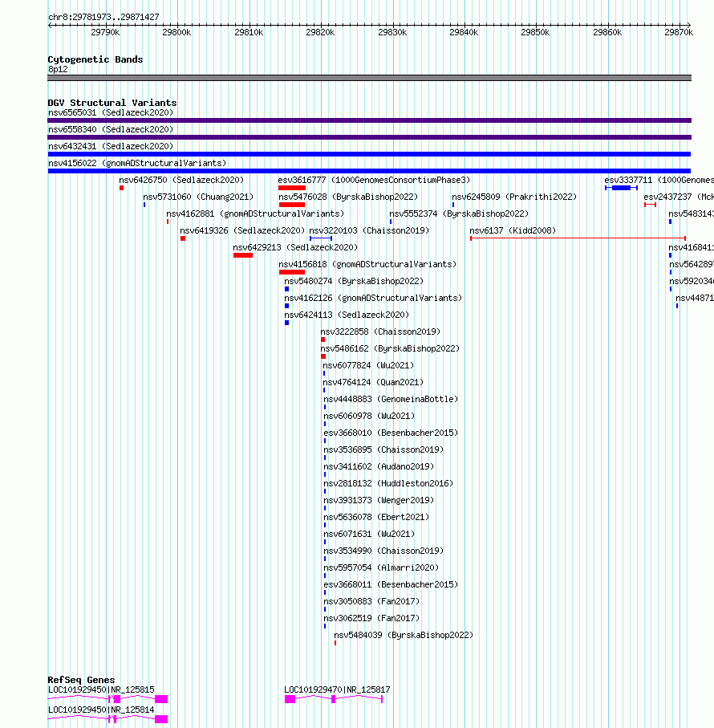Select the LOC101929450|NR_125814 transcript label
This screenshot has width=714, height=728.
coord(101,710)
